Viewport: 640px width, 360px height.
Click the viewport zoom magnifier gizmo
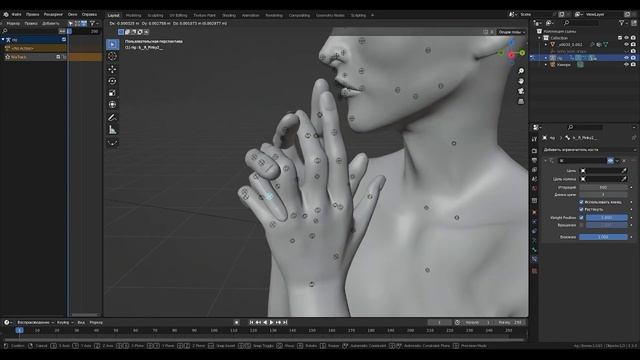click(521, 71)
